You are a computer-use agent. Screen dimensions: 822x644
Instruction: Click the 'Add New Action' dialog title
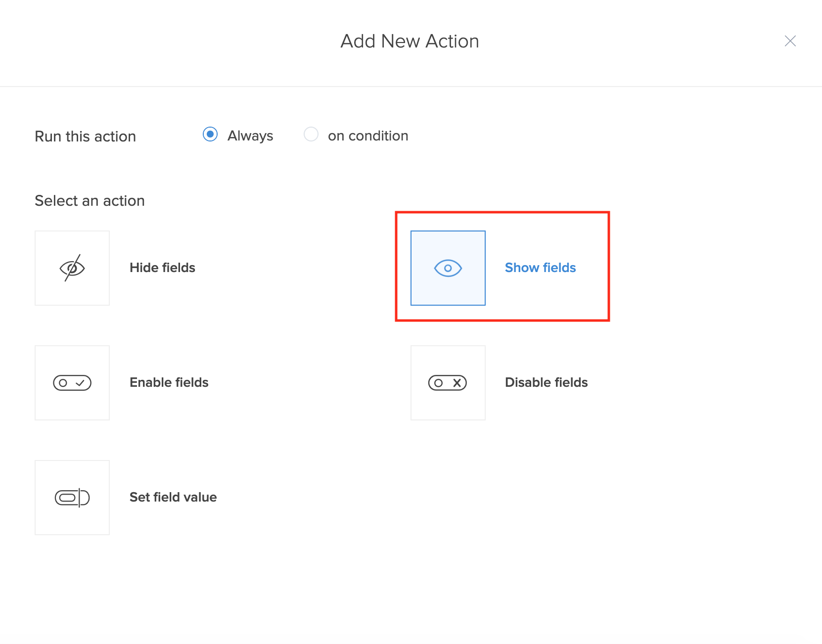point(410,41)
